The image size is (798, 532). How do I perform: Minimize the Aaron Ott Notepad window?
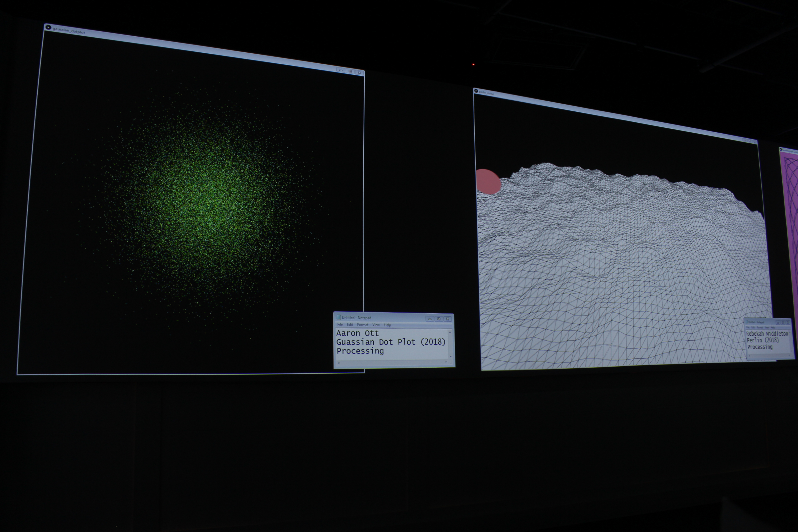[x=430, y=319]
